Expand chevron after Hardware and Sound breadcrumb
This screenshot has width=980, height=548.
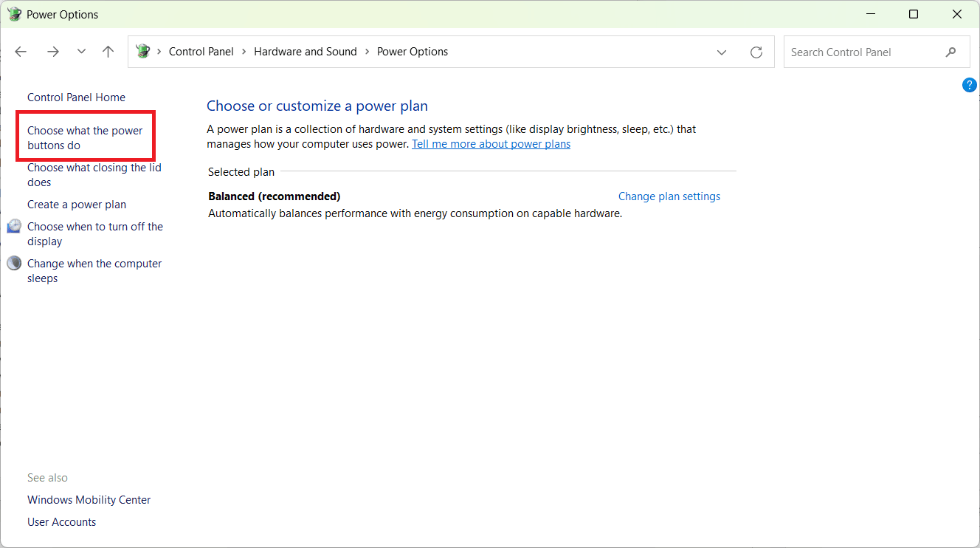point(367,52)
